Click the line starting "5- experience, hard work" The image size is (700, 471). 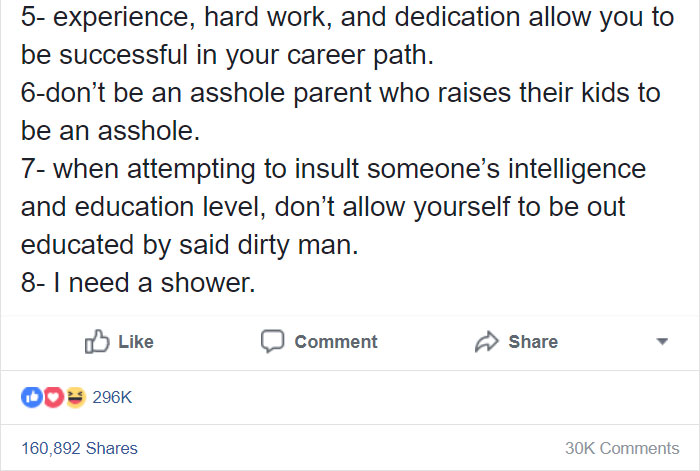pos(347,17)
